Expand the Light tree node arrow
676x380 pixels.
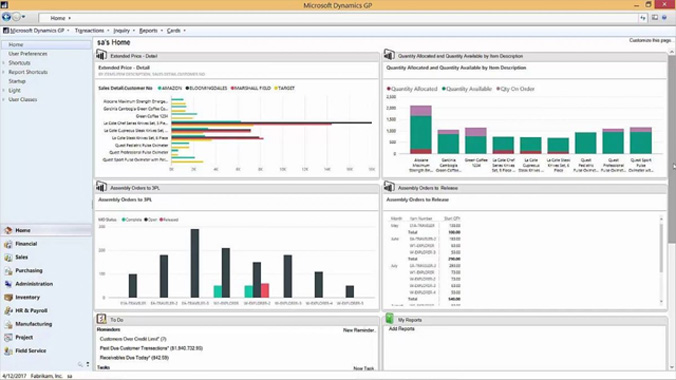[x=3, y=90]
